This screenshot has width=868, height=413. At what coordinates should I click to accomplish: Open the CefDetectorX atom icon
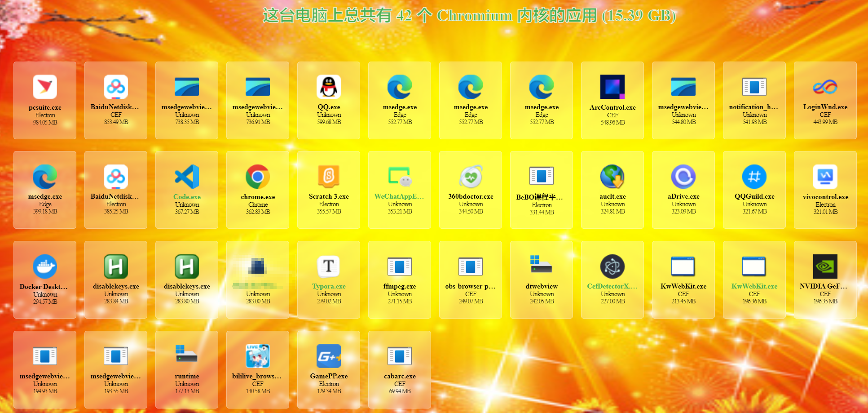tap(612, 266)
